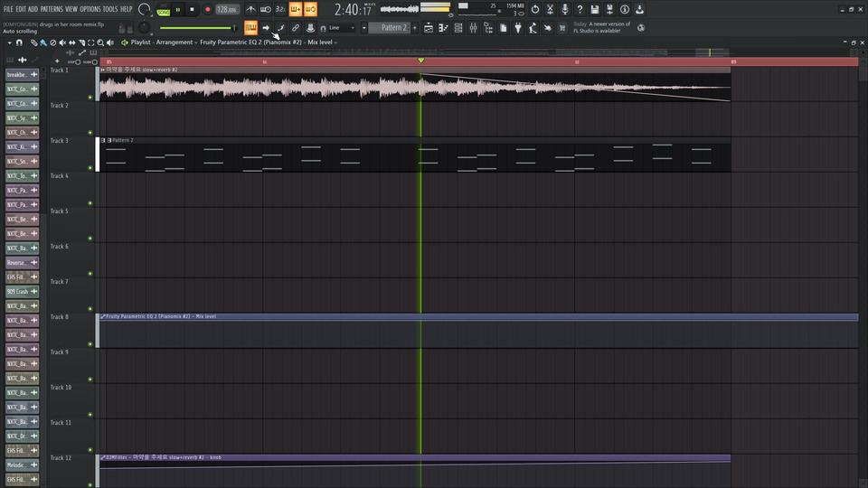Toggle Playlist magnet snap icon

point(19,42)
